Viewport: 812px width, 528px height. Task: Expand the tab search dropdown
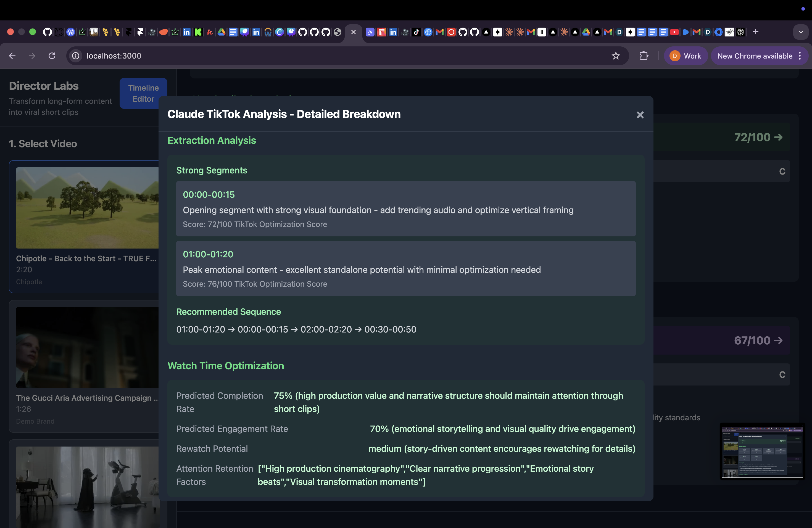[x=800, y=32]
